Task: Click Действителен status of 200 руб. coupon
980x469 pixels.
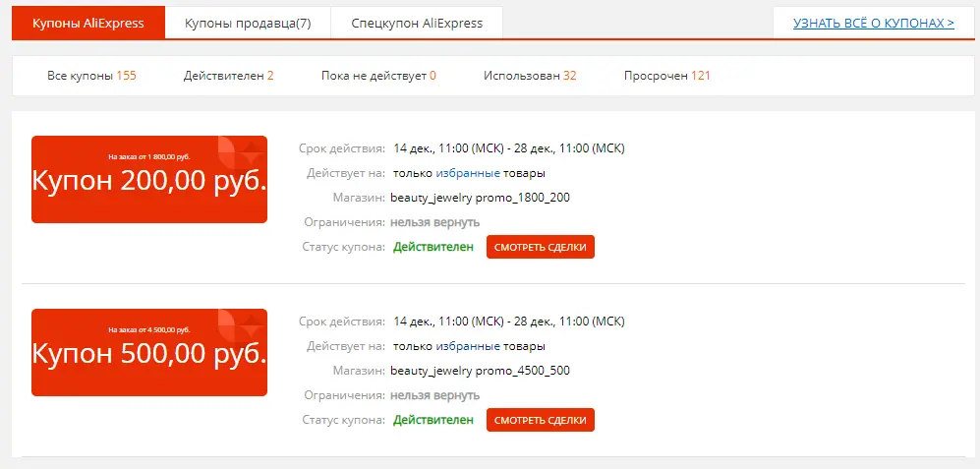Action: click(433, 247)
